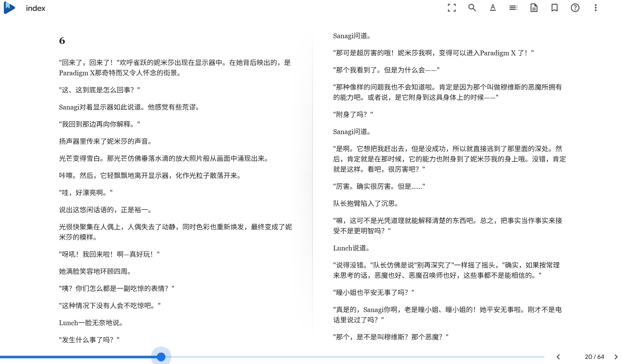This screenshot has width=622, height=364.
Task: Click the last line '发生什么事了吗?' on left page
Action: 89,340
